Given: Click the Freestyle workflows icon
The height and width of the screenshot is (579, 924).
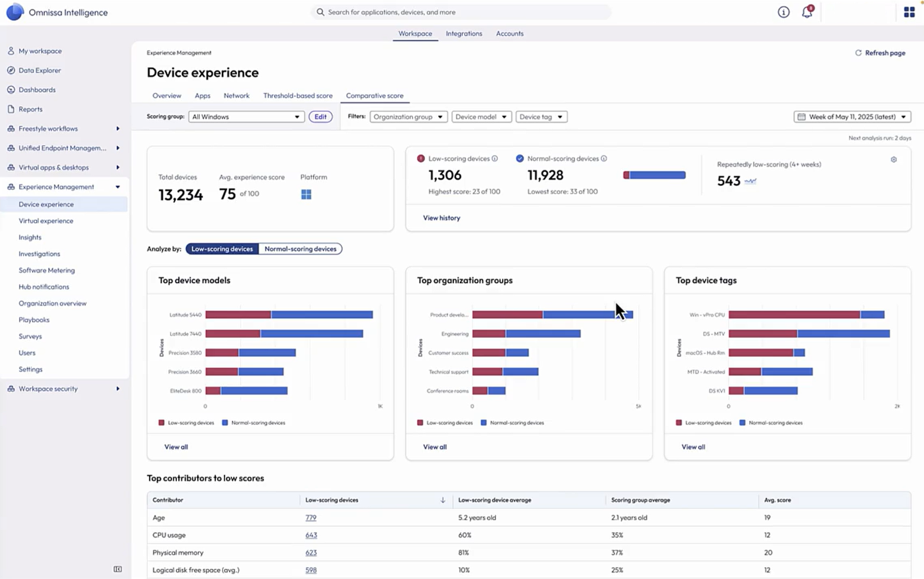Looking at the screenshot, I should [11, 128].
